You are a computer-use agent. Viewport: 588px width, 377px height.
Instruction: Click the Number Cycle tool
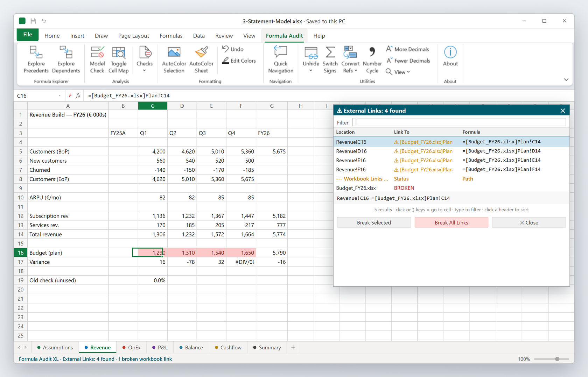click(x=372, y=59)
